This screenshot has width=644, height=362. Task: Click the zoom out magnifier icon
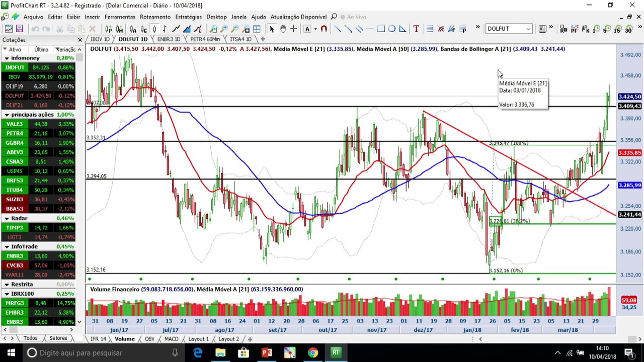[235, 29]
